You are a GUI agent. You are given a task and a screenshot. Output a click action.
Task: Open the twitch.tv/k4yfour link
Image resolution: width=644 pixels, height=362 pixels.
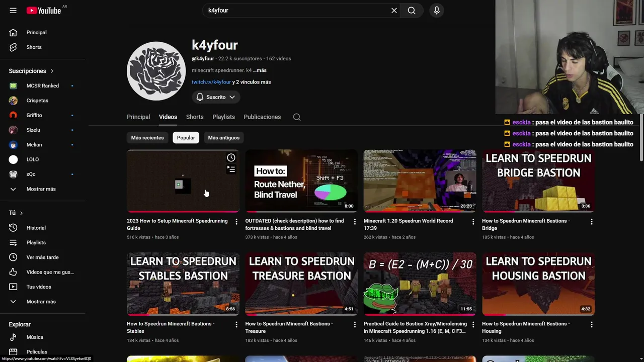click(x=211, y=82)
